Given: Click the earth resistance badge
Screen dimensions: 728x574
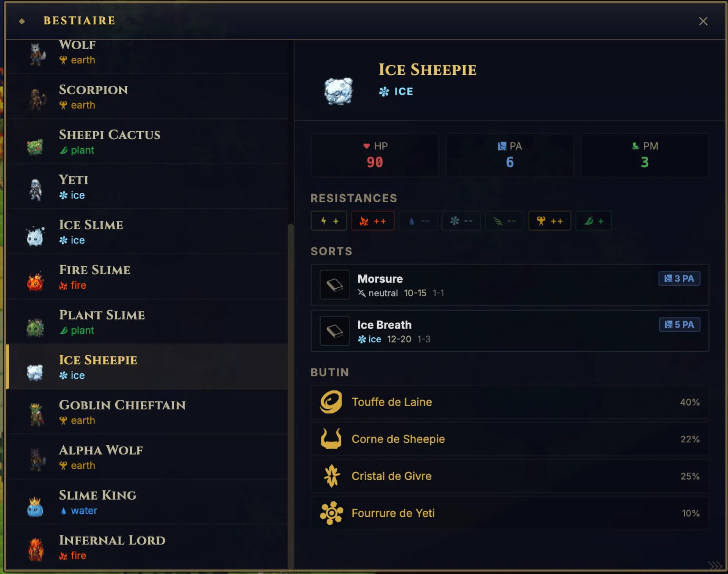Looking at the screenshot, I should tap(549, 221).
